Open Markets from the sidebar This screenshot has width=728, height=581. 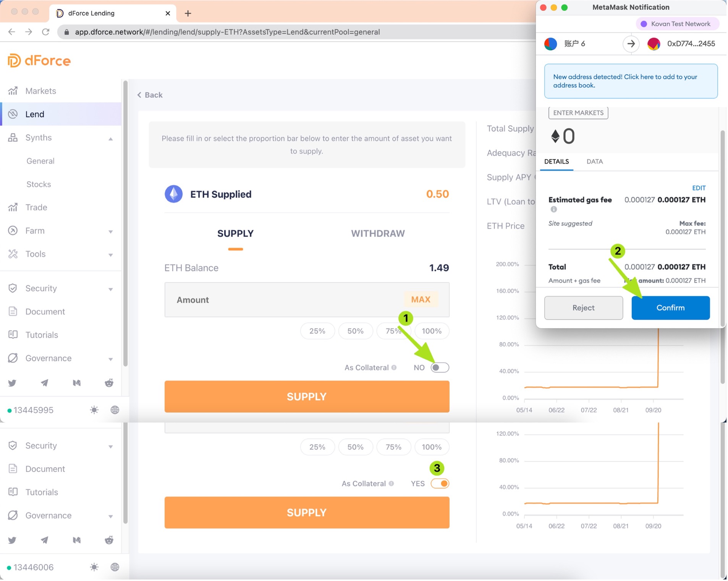(40, 91)
